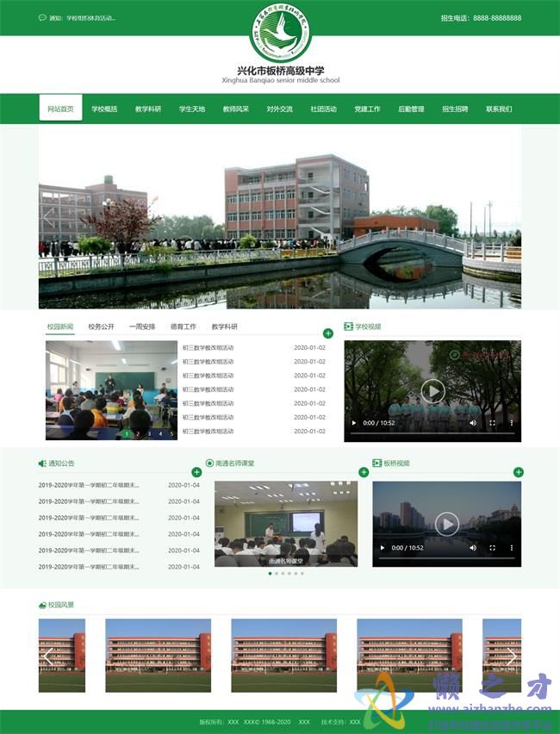Mute the 学校视频 player
This screenshot has height=734, width=560.
[473, 423]
